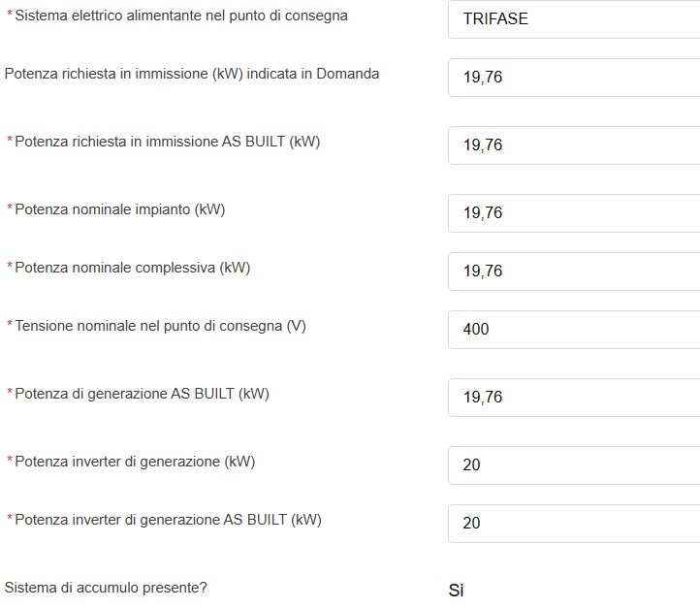Select the 'Potenza richiesta in immissione AS BUILT' label
The height and width of the screenshot is (608, 700).
167,142
